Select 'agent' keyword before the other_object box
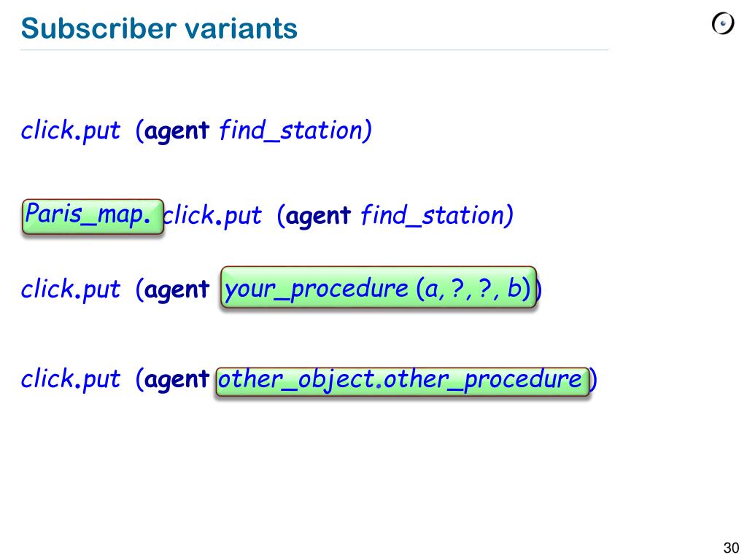This screenshot has height=560, width=747. [177, 380]
